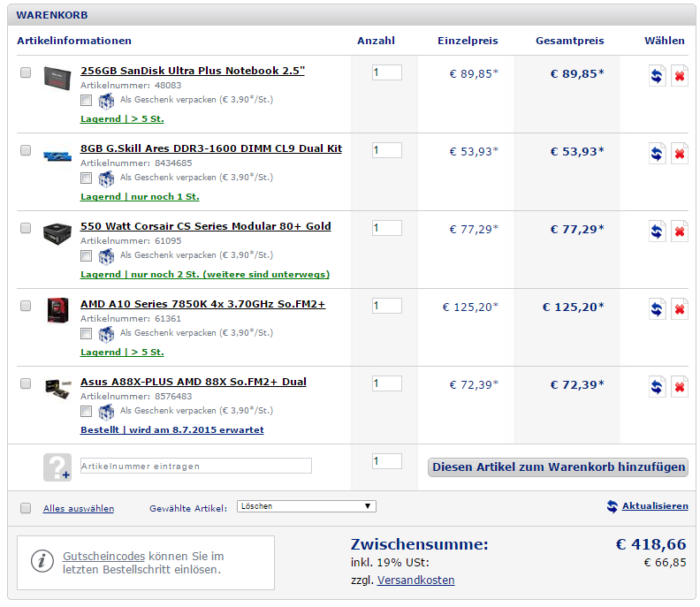Click the Aktualisieren link
The width and height of the screenshot is (700, 607).
click(x=654, y=506)
